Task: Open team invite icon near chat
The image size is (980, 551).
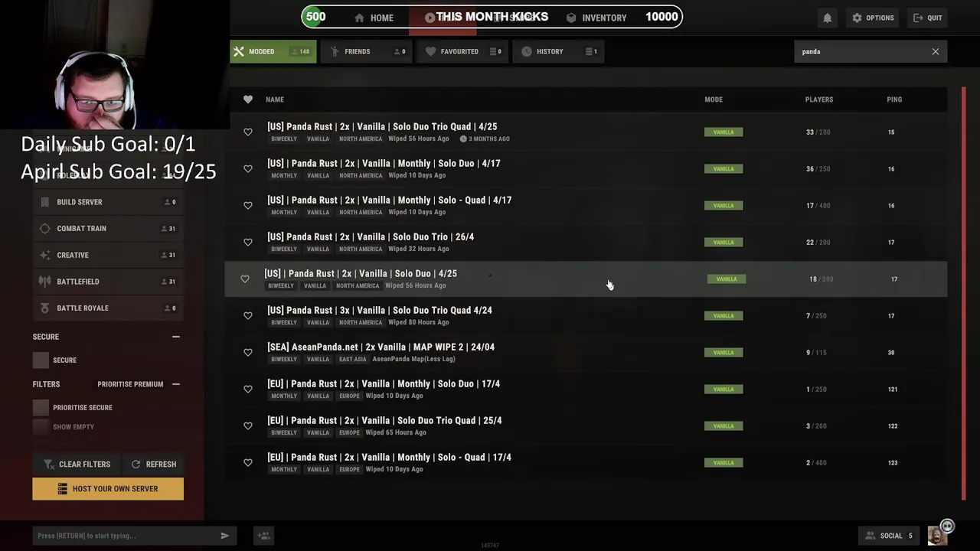Action: click(x=263, y=536)
